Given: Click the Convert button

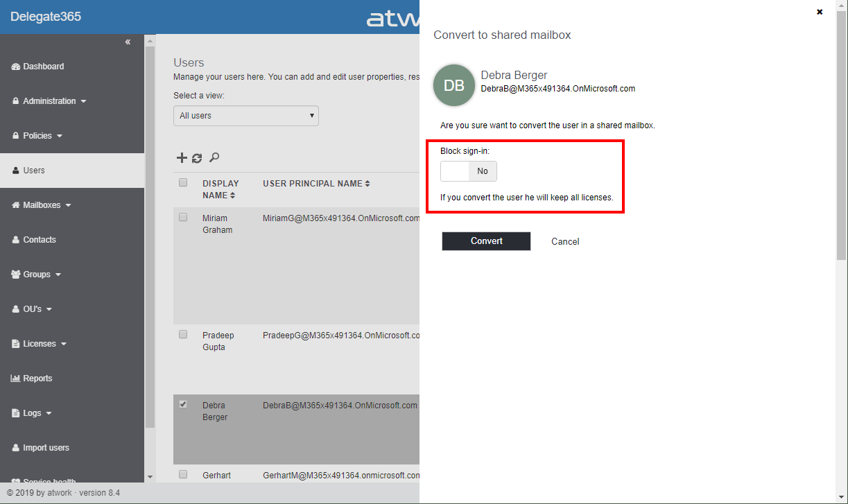Looking at the screenshot, I should (486, 241).
